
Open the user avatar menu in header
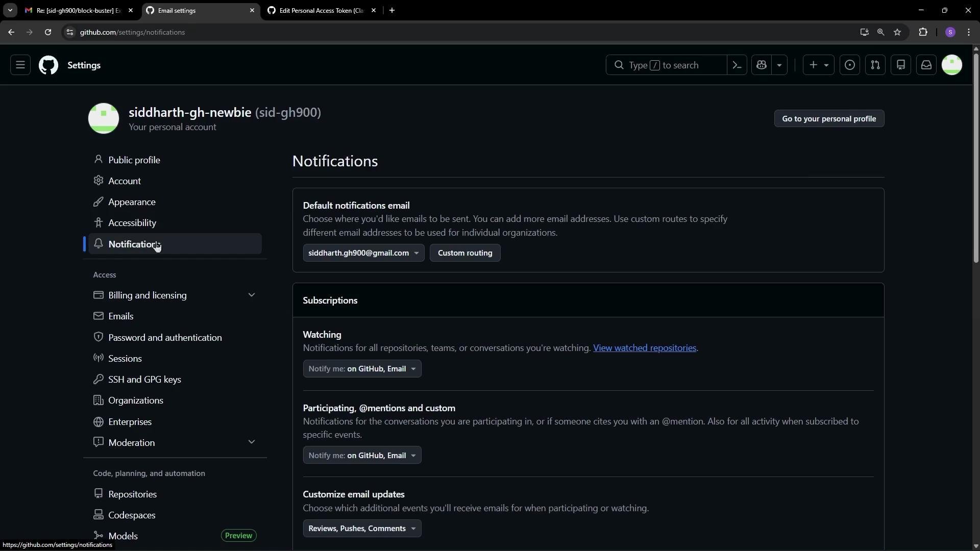click(x=952, y=65)
